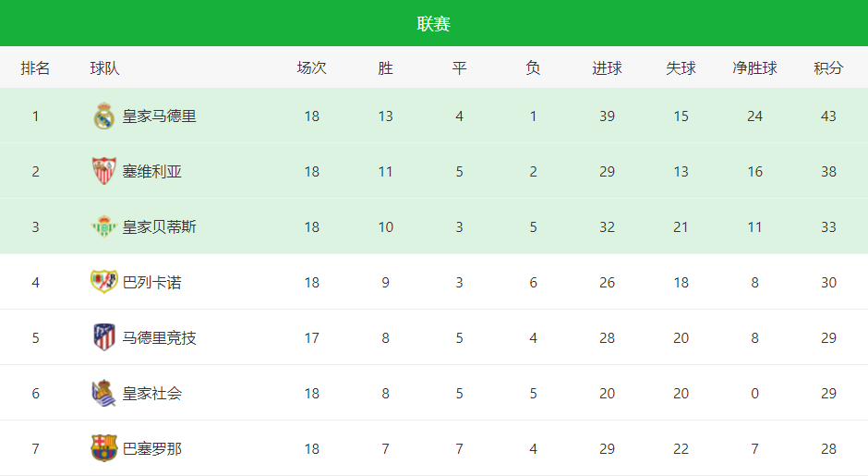This screenshot has height=476, width=868.
Task: Open the 巴列卡诺 team name link
Action: coord(152,283)
